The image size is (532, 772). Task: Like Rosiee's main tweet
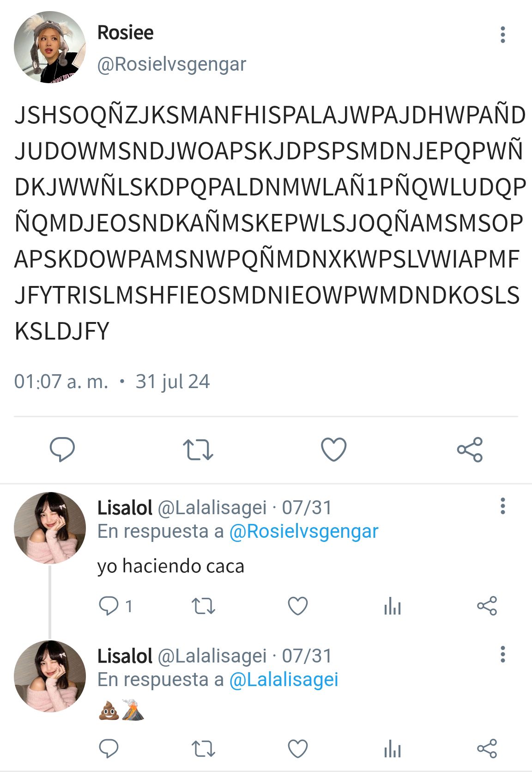333,449
